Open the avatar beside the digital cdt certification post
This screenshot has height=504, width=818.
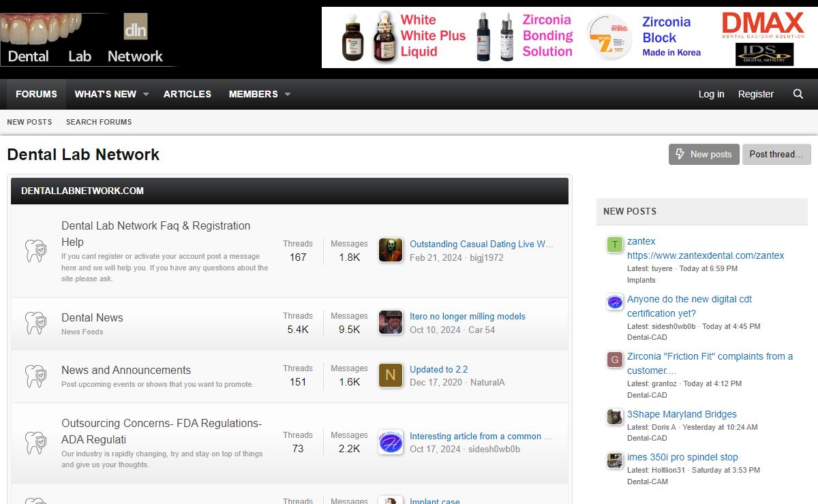615,302
